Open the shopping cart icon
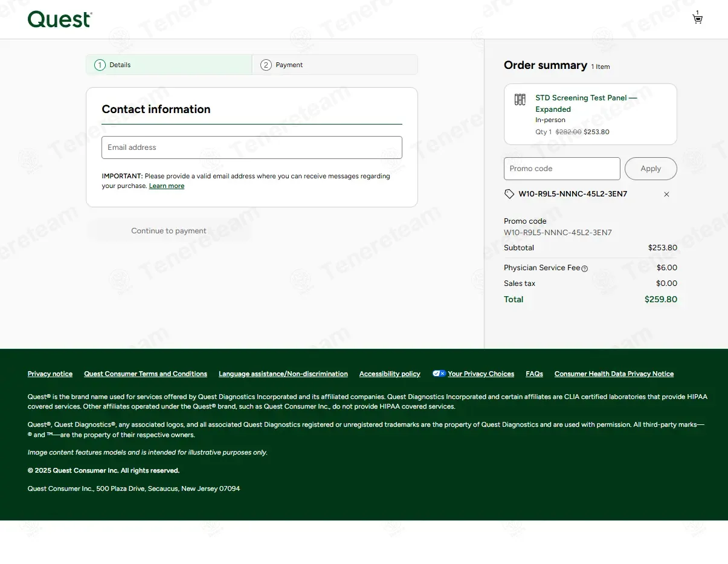Viewport: 728px width, 564px height. [x=697, y=19]
